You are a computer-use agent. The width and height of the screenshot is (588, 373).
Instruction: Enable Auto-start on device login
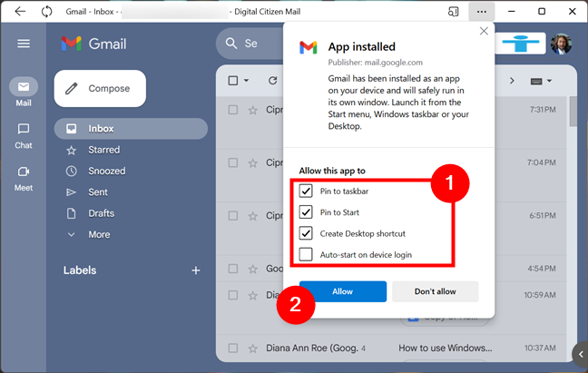[x=306, y=254]
